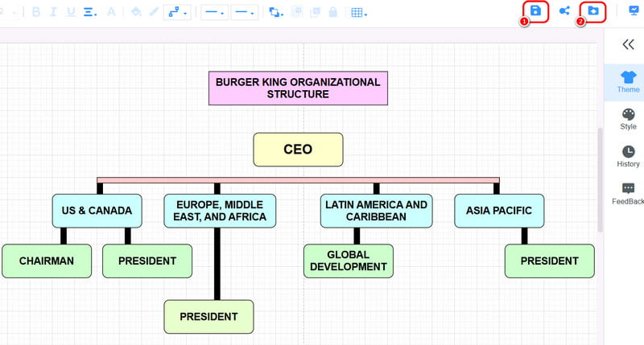Open the connector style dropdown

pos(177,12)
